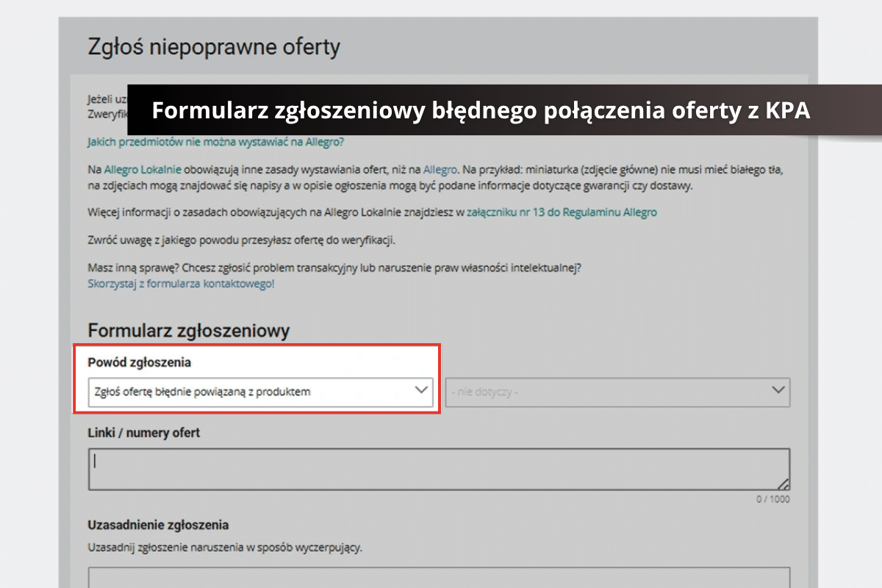Click the text 'Uzasadnij zgłoszenie naruszenia w sposób wyczerpujący.'
The image size is (882, 588).
pyautogui.click(x=225, y=548)
